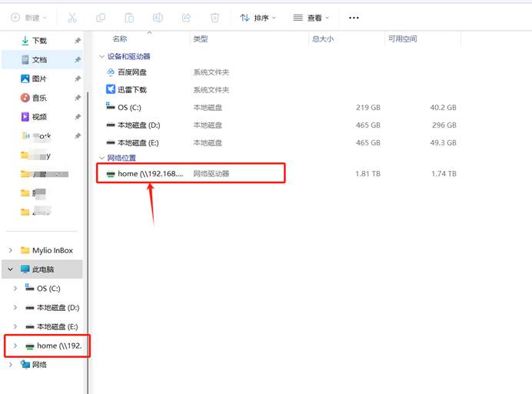The height and width of the screenshot is (394, 532).
Task: Open the 查看 view menu
Action: 311,18
